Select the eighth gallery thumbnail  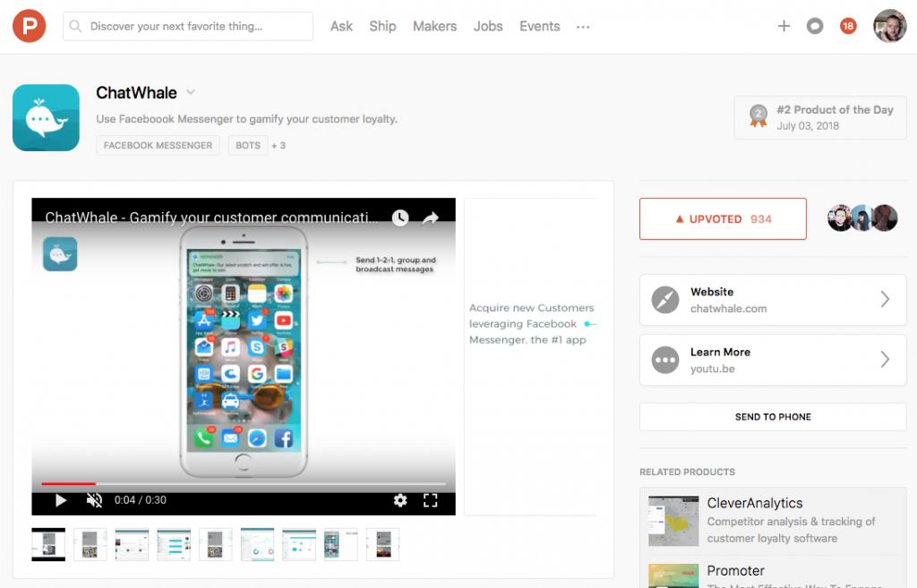pyautogui.click(x=341, y=544)
